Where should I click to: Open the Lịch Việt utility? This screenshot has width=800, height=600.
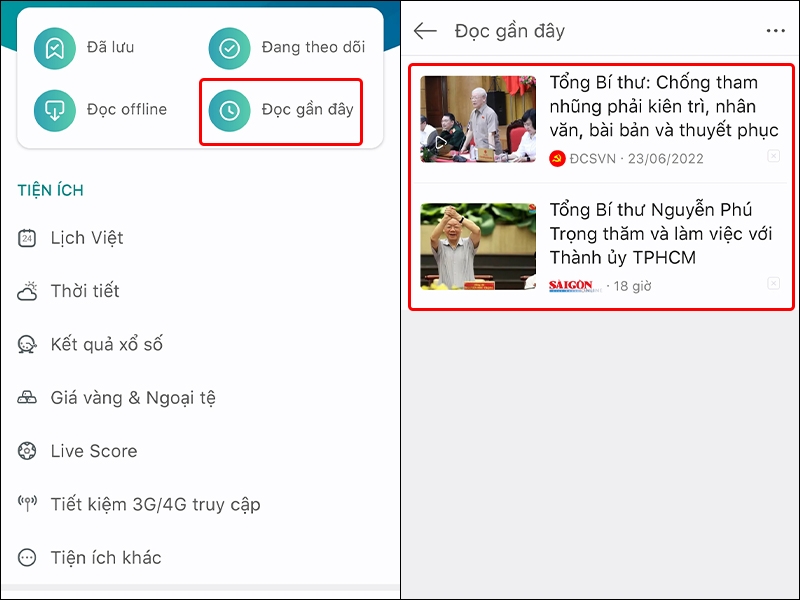click(x=87, y=238)
